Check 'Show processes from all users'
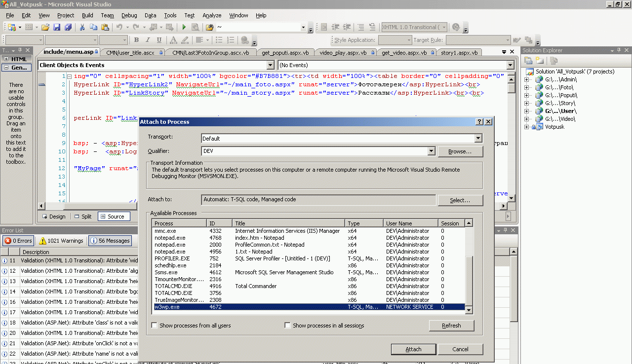 coord(155,326)
